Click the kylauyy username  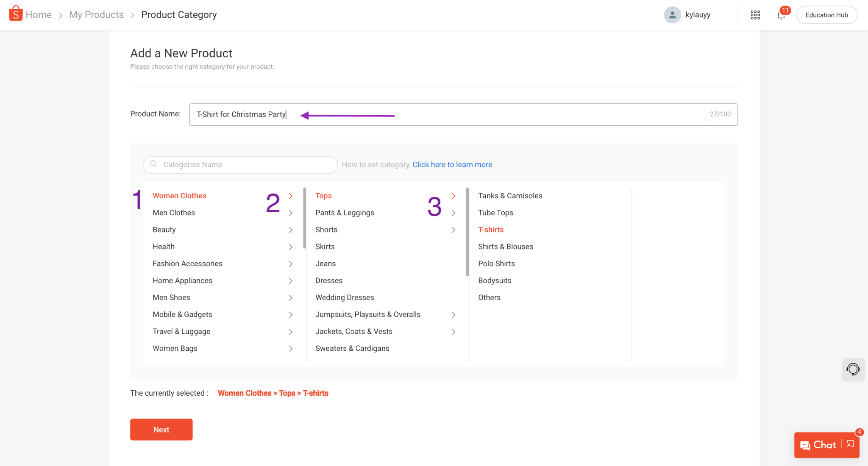(698, 15)
